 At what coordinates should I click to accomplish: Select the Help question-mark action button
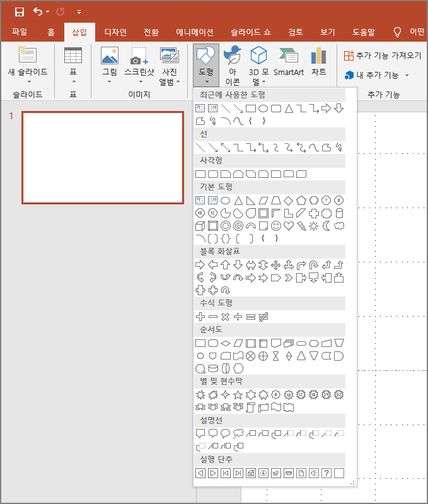tap(327, 473)
